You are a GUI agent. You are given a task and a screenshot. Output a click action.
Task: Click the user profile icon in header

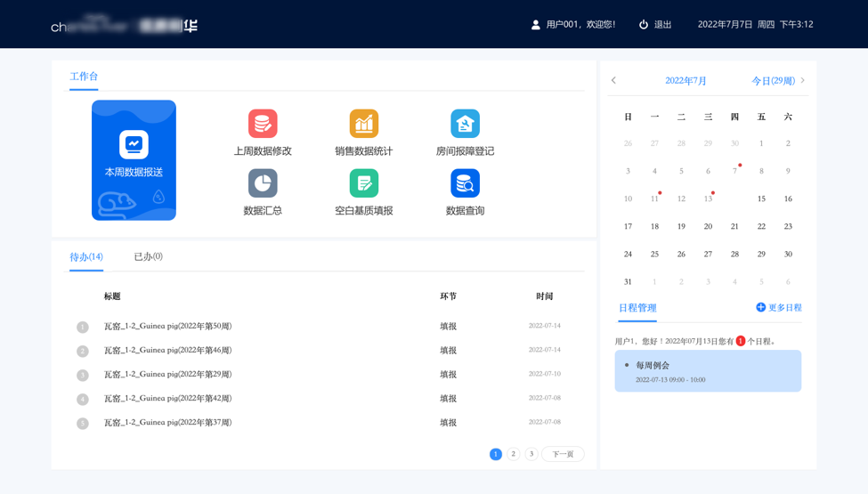pos(536,25)
